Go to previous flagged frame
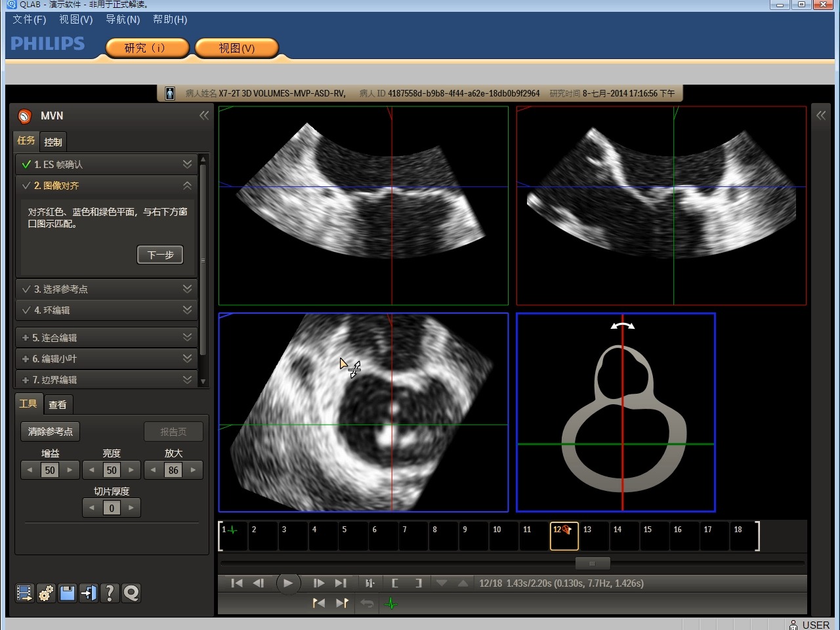 (x=319, y=603)
